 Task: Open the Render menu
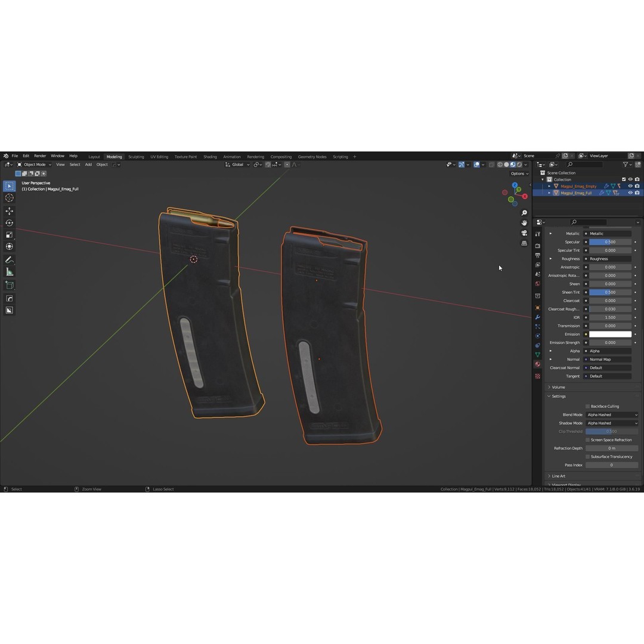pyautogui.click(x=40, y=156)
